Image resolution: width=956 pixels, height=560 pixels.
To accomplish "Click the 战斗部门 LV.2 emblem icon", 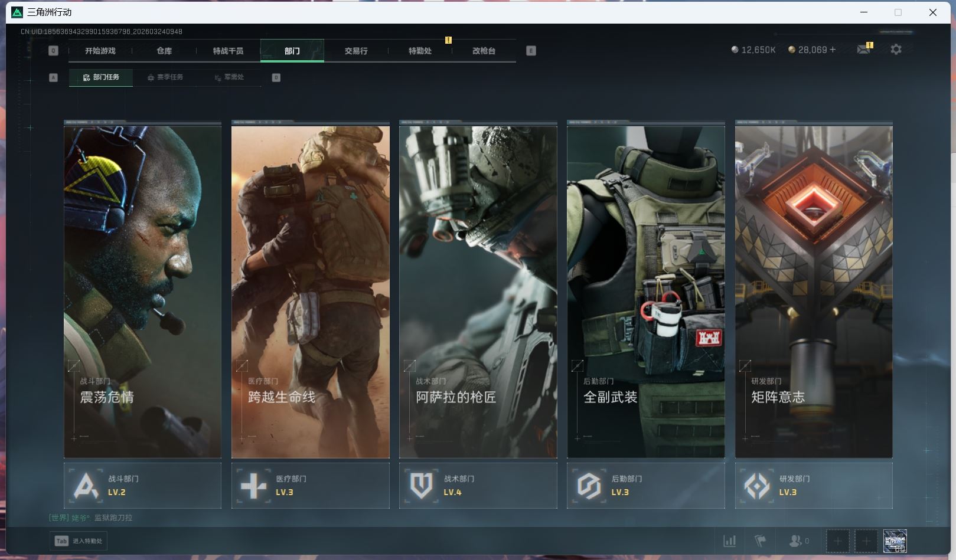I will [86, 486].
